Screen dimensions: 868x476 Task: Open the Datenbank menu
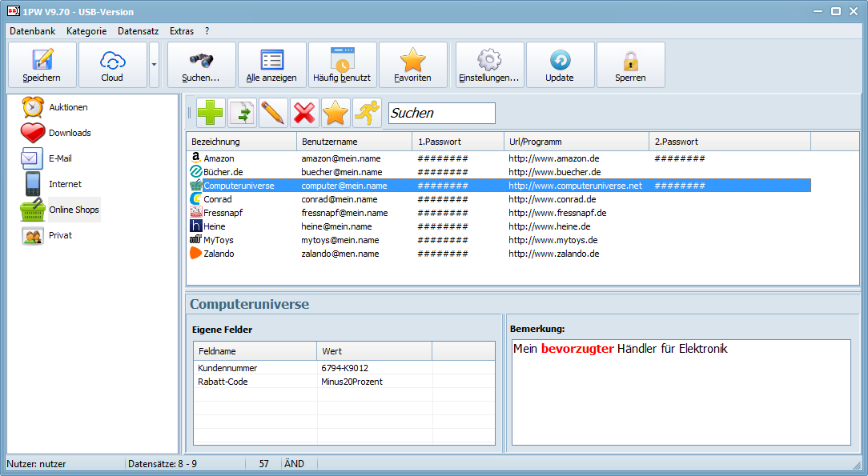(33, 31)
